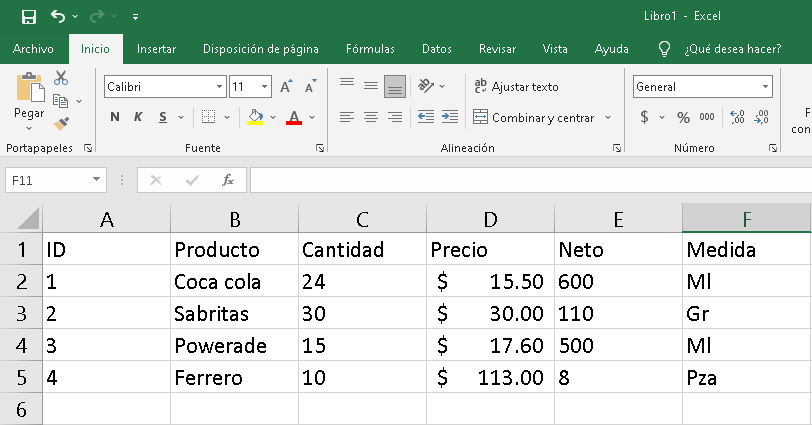This screenshot has height=425, width=812.
Task: Click the Save icon in quick access toolbar
Action: click(x=28, y=17)
